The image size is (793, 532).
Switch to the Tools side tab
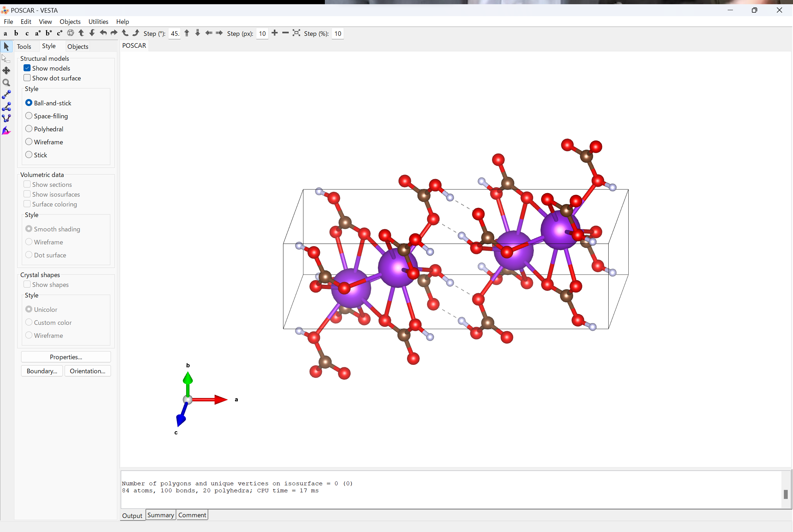[24, 46]
